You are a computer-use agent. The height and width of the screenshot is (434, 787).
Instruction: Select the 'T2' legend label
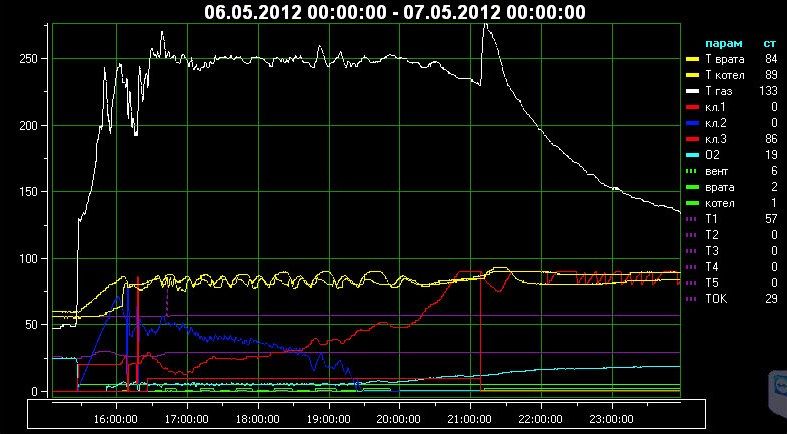pos(712,235)
